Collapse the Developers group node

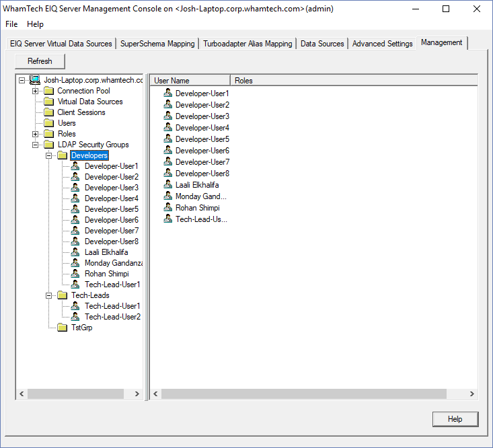[x=49, y=155]
